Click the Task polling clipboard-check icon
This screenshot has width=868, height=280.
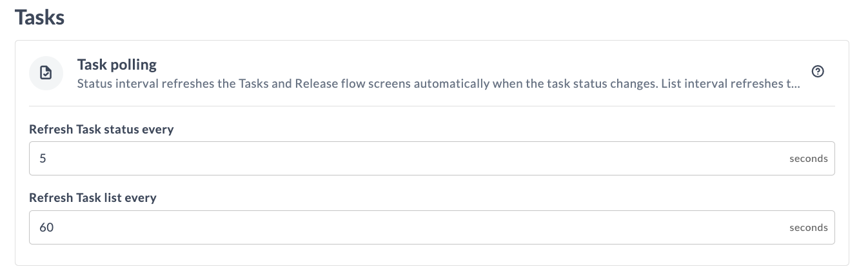(x=46, y=73)
